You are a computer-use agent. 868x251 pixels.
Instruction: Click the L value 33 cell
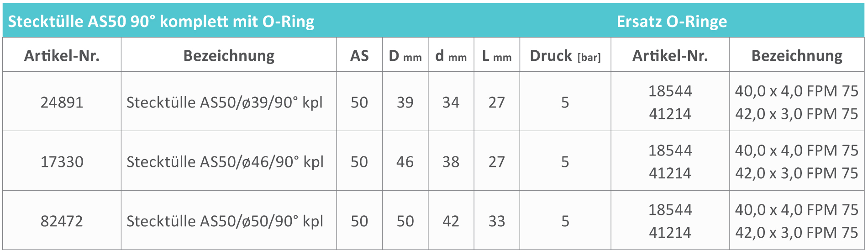tap(497, 221)
